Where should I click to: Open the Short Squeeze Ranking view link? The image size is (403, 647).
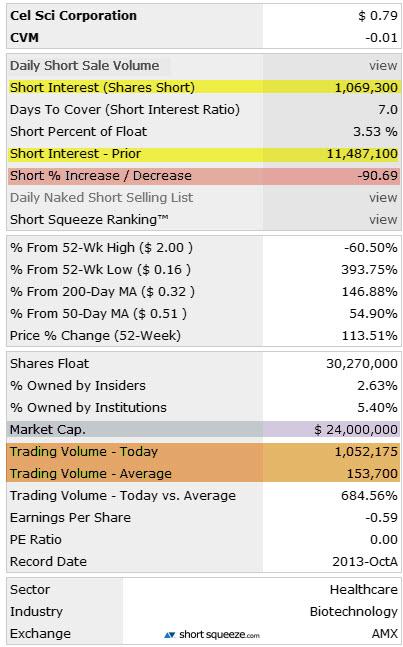click(x=384, y=220)
